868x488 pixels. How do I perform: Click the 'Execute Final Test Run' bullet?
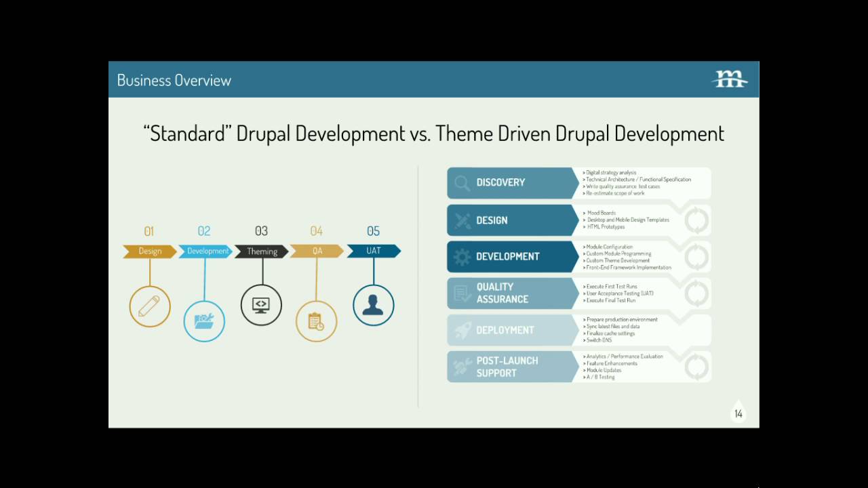click(x=610, y=300)
